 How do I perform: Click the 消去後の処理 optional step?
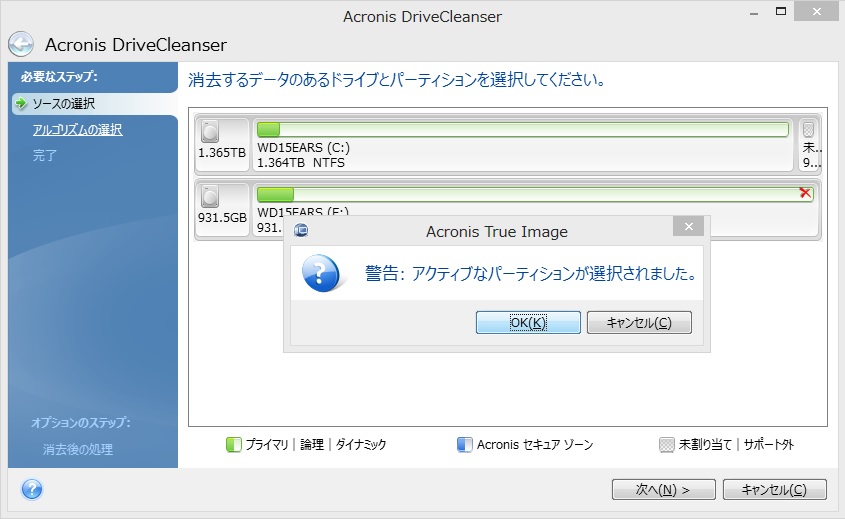[x=78, y=449]
